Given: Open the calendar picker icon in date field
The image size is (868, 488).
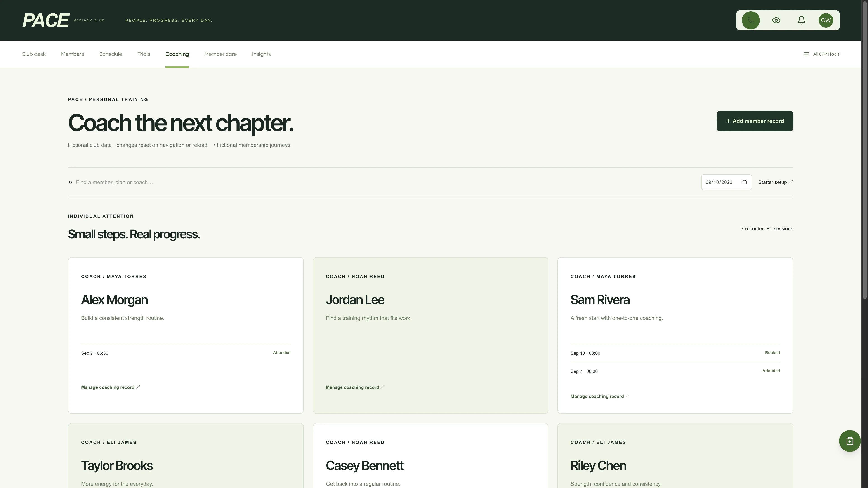Looking at the screenshot, I should 744,182.
